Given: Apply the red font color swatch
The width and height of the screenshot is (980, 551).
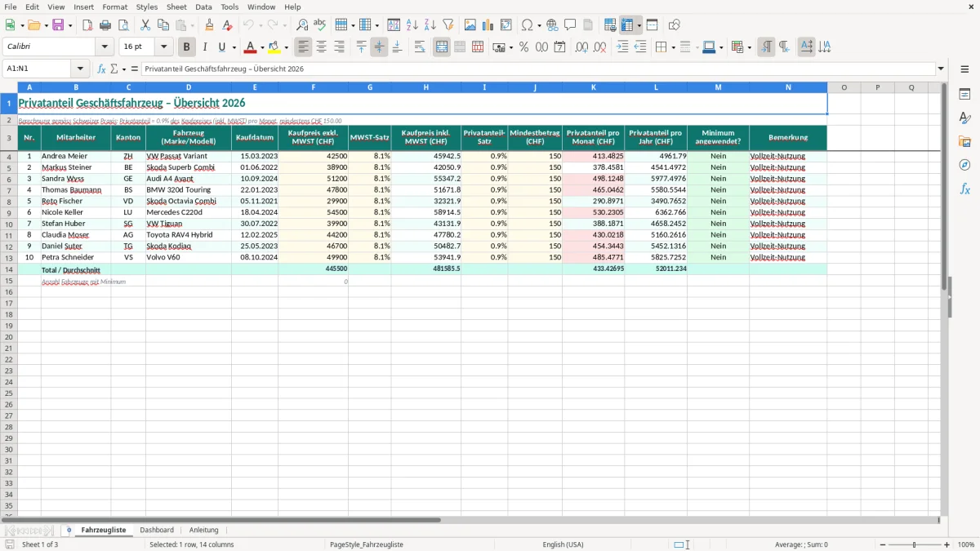Looking at the screenshot, I should click(x=251, y=47).
